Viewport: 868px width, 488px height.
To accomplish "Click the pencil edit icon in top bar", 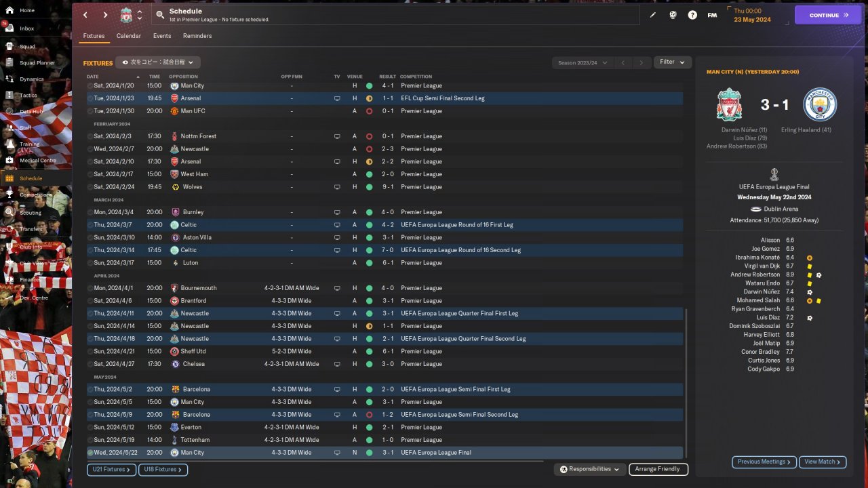I will (653, 15).
